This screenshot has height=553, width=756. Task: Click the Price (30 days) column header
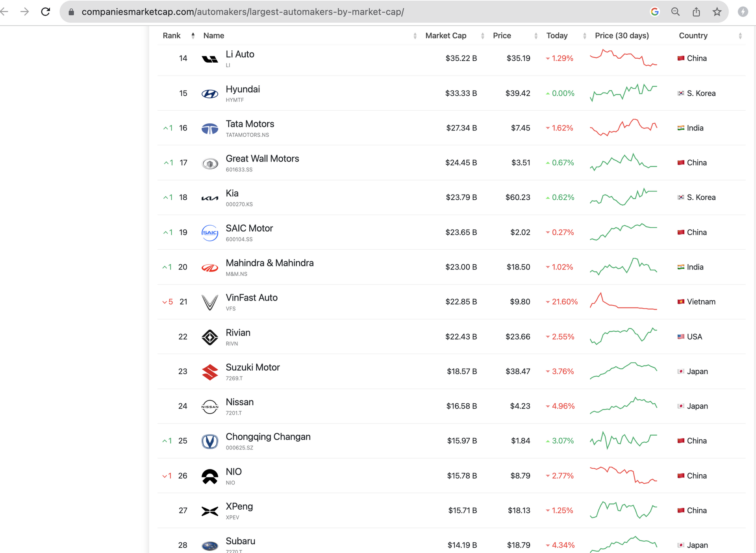tap(622, 35)
